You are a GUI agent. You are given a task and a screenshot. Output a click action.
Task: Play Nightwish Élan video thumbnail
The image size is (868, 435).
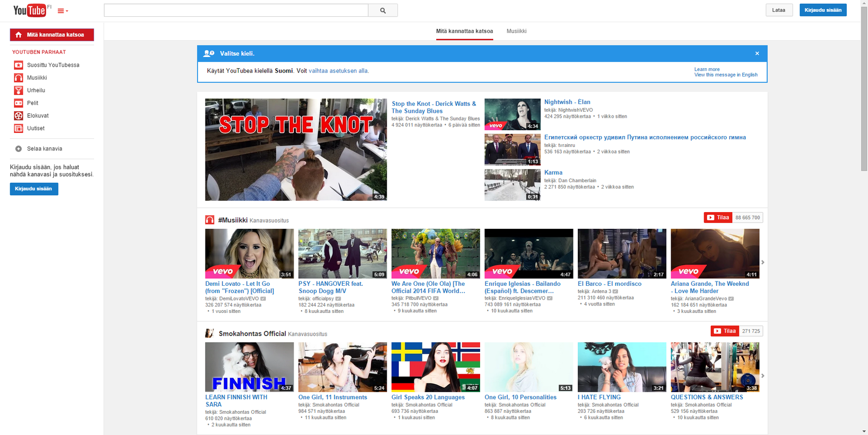point(513,114)
